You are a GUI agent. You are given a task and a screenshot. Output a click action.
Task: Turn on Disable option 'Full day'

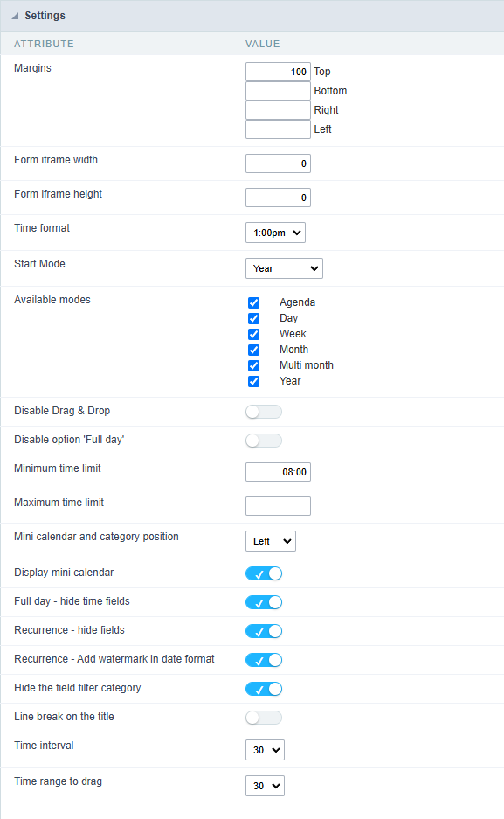pos(263,440)
